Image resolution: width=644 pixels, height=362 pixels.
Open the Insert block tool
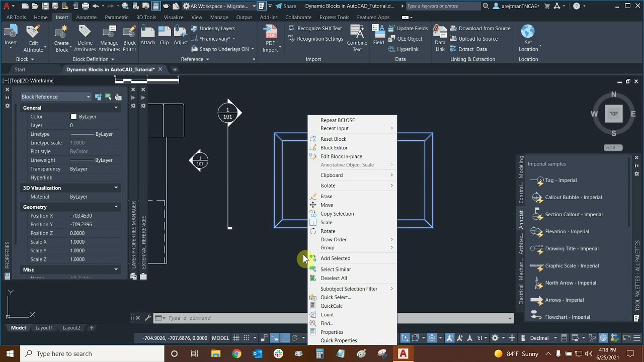(x=11, y=36)
